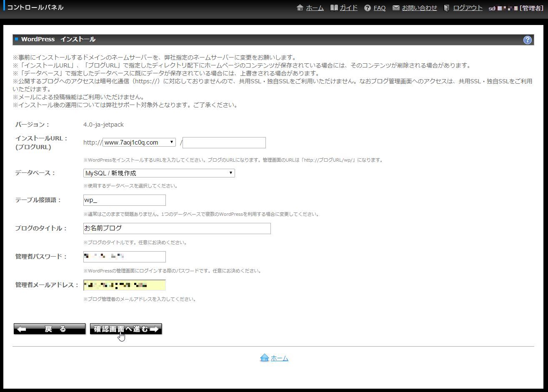Image resolution: width=548 pixels, height=392 pixels.
Task: Click the テーブル接頭語 field containing wp_
Action: [x=125, y=200]
